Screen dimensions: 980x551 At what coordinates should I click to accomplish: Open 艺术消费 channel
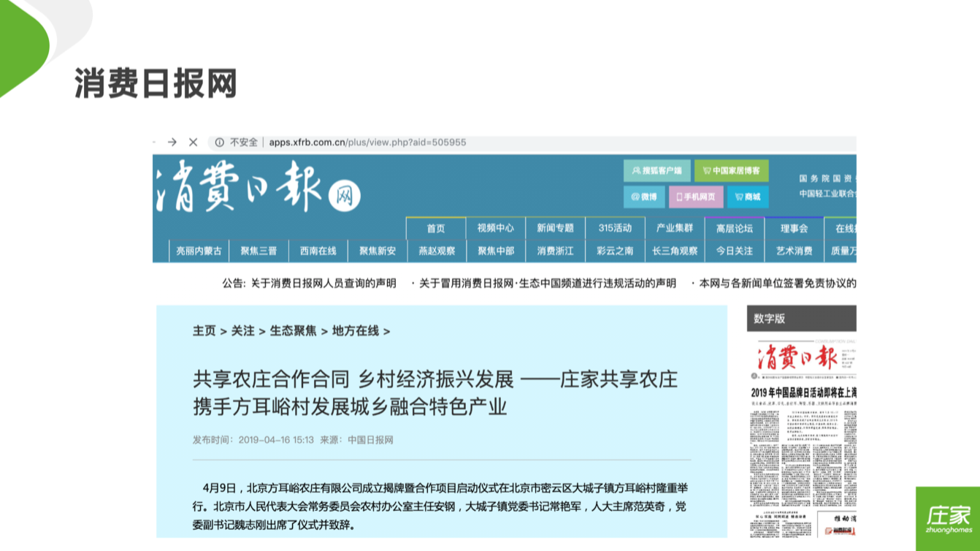click(795, 251)
